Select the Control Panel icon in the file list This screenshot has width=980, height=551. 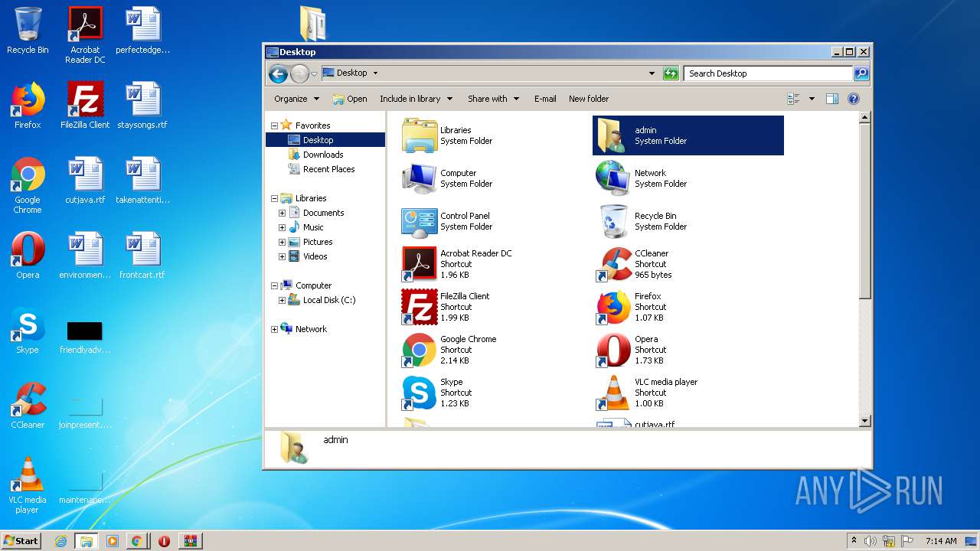pos(419,221)
